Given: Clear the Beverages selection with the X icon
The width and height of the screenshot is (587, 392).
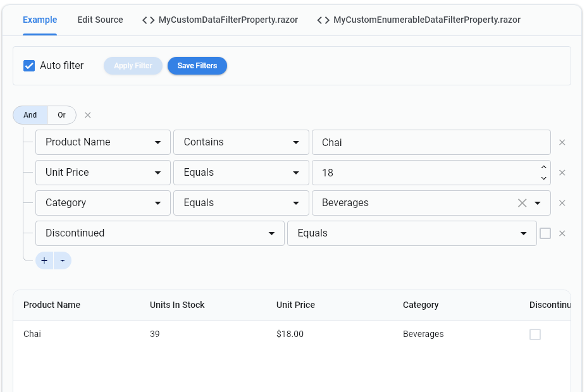Looking at the screenshot, I should (522, 202).
